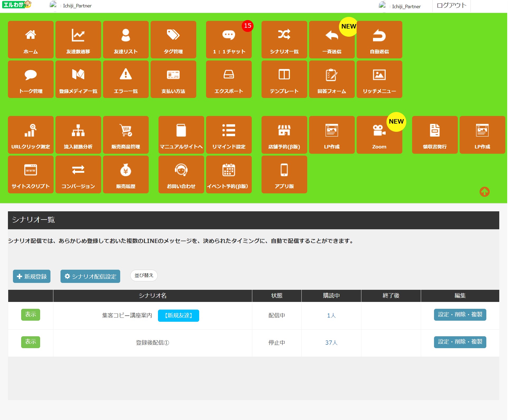
Task: Open エラー一覧 error list
Action: point(126,79)
